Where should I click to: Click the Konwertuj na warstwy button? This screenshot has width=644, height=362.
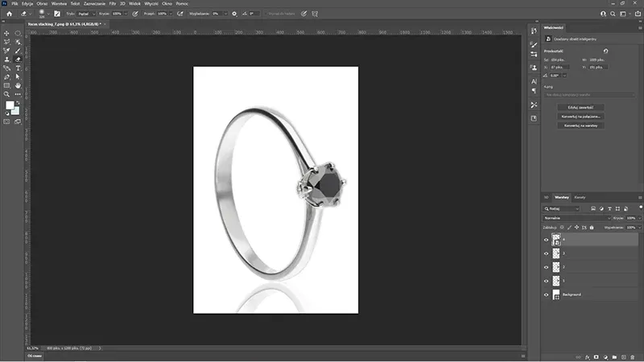pos(580,125)
